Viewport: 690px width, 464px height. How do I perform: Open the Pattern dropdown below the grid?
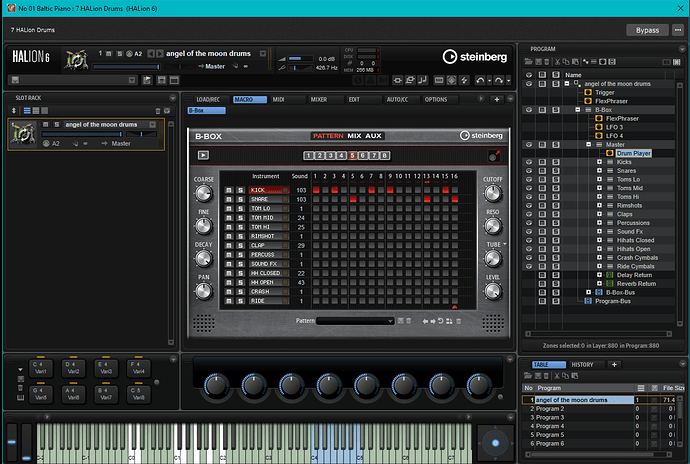[355, 321]
